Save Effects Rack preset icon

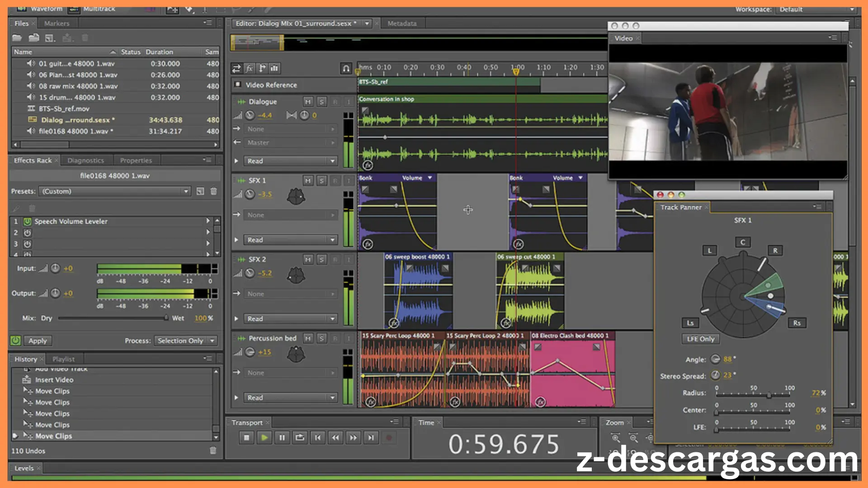pyautogui.click(x=200, y=191)
